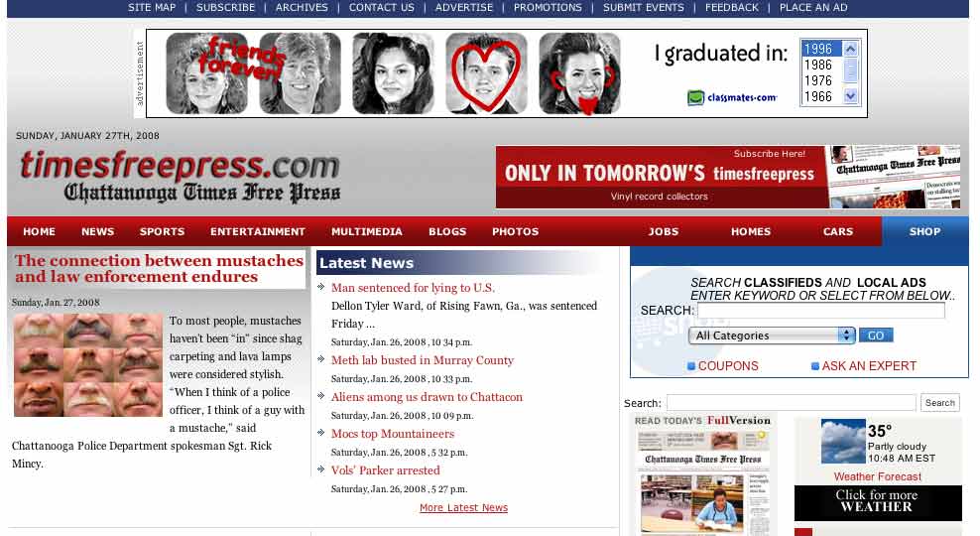The height and width of the screenshot is (536, 980).
Task: Open ARCHIVES link
Action: (x=302, y=8)
